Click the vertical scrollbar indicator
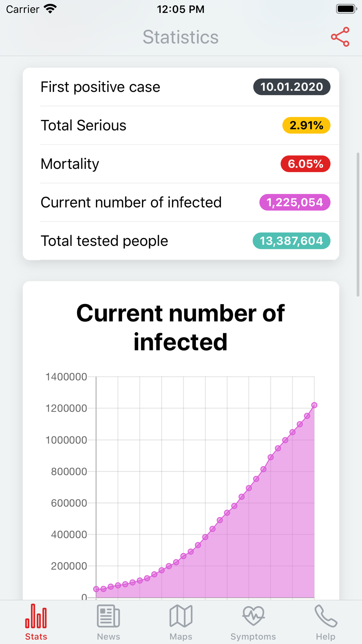The height and width of the screenshot is (644, 362). pos(358,225)
